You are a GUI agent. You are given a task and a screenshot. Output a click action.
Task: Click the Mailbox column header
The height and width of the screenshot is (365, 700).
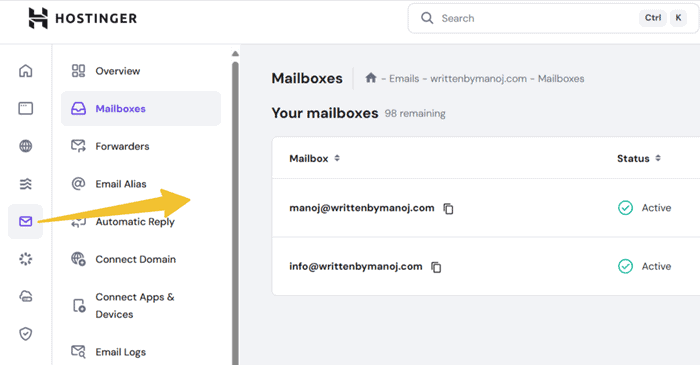pos(308,158)
